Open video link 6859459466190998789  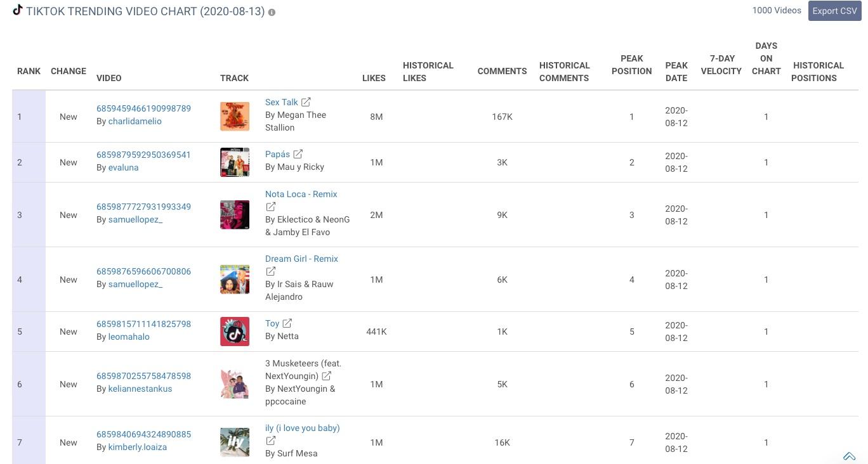(x=143, y=108)
